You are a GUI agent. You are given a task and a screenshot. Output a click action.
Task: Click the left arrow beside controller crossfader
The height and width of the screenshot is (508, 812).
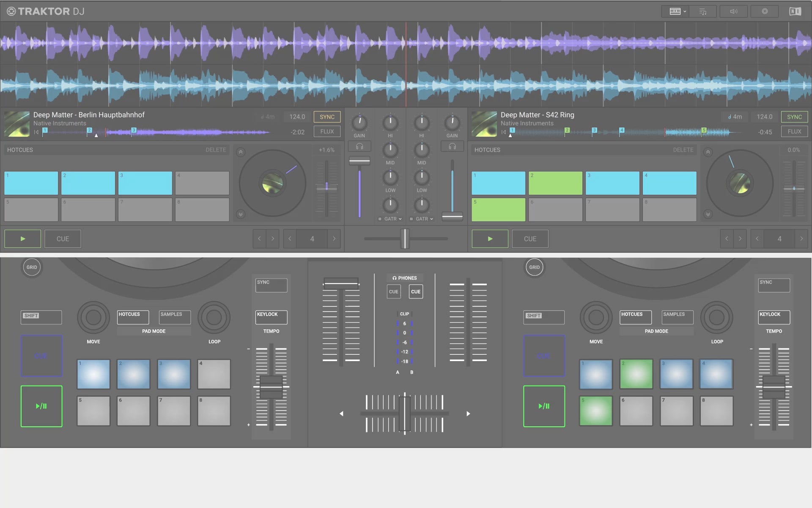[341, 414]
